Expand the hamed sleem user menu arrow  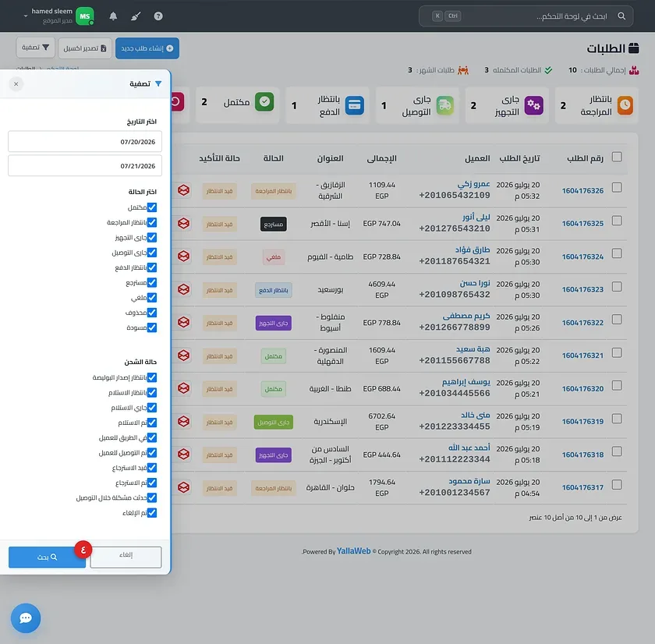(x=26, y=16)
